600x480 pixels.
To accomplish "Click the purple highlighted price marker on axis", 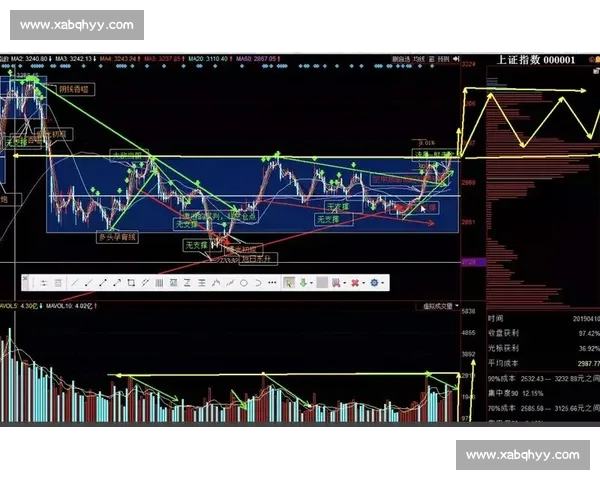I will 474,262.
